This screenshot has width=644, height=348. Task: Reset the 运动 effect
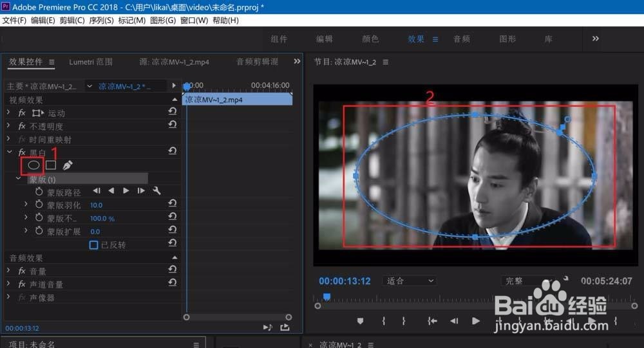[x=173, y=111]
